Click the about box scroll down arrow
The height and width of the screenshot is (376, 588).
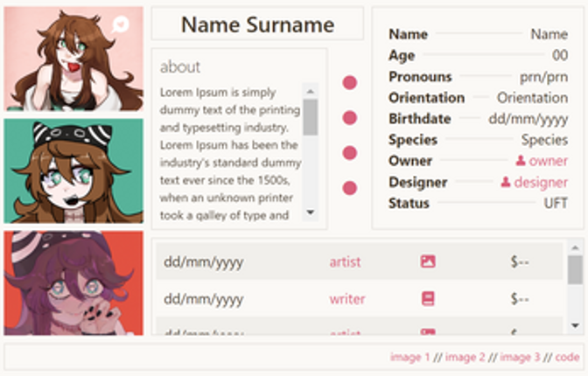310,212
